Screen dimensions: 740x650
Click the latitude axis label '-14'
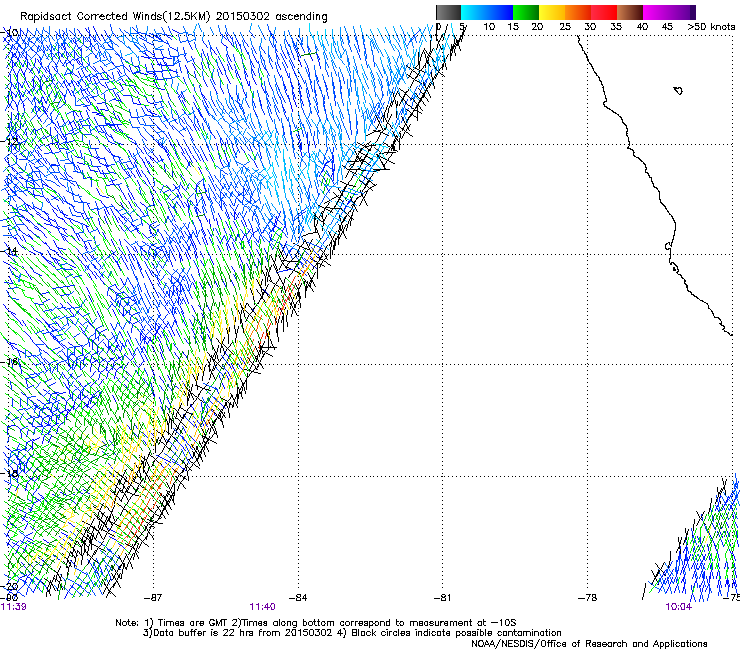11,251
